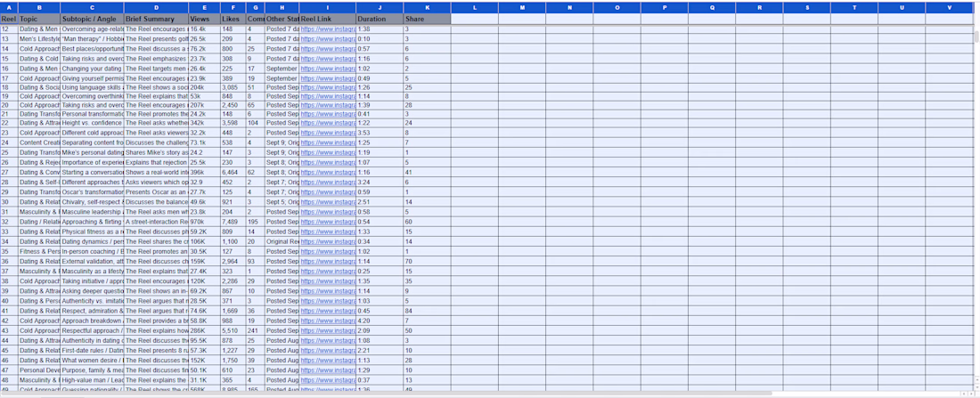This screenshot has height=398, width=980.
Task: Click the 'Likes' header cell
Action: [x=233, y=20]
